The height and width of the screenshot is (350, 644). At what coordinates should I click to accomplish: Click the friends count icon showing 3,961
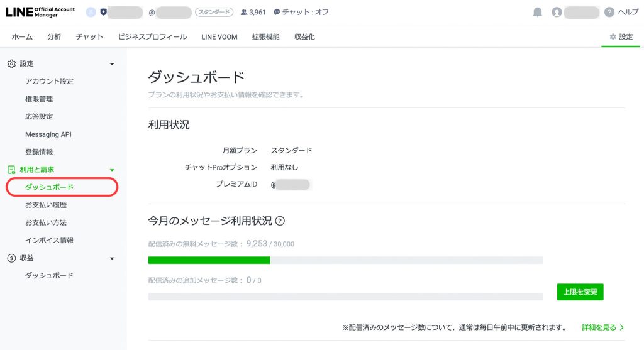pyautogui.click(x=244, y=12)
